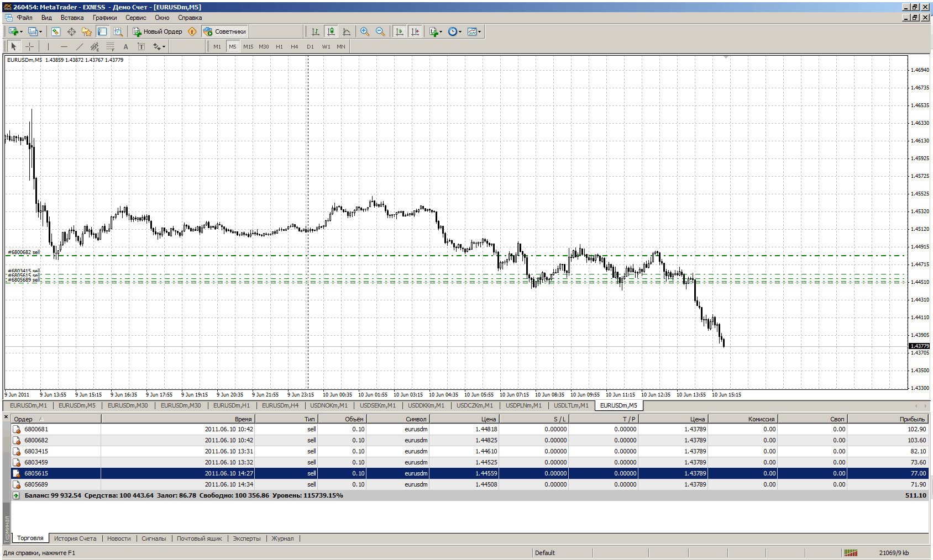The image size is (933, 560).
Task: Select the equidistant channel tool
Action: point(95,46)
